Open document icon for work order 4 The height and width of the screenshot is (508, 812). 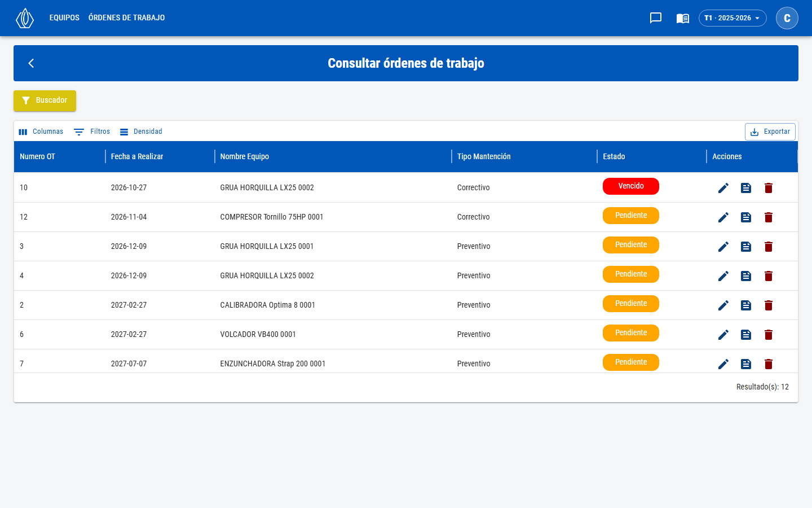tap(746, 276)
